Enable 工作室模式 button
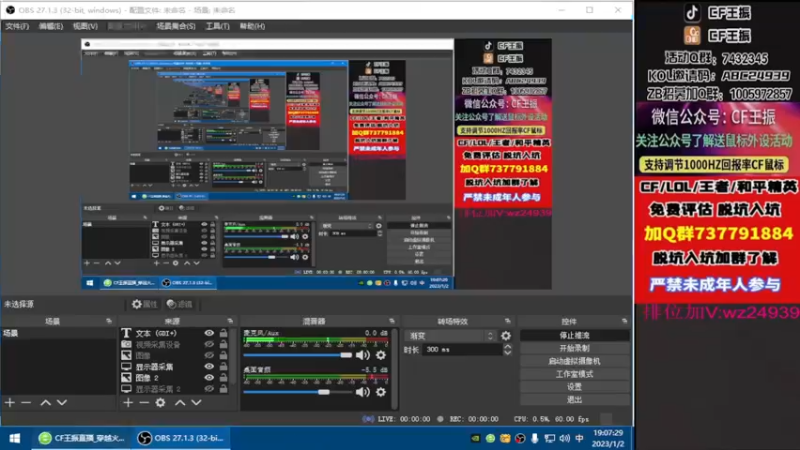This screenshot has width=800, height=450. click(x=574, y=374)
